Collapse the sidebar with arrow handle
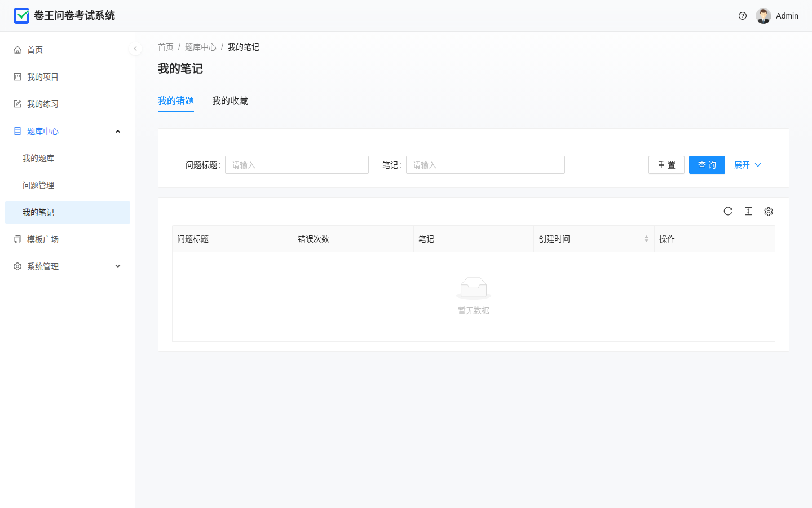The image size is (812, 508). point(135,49)
